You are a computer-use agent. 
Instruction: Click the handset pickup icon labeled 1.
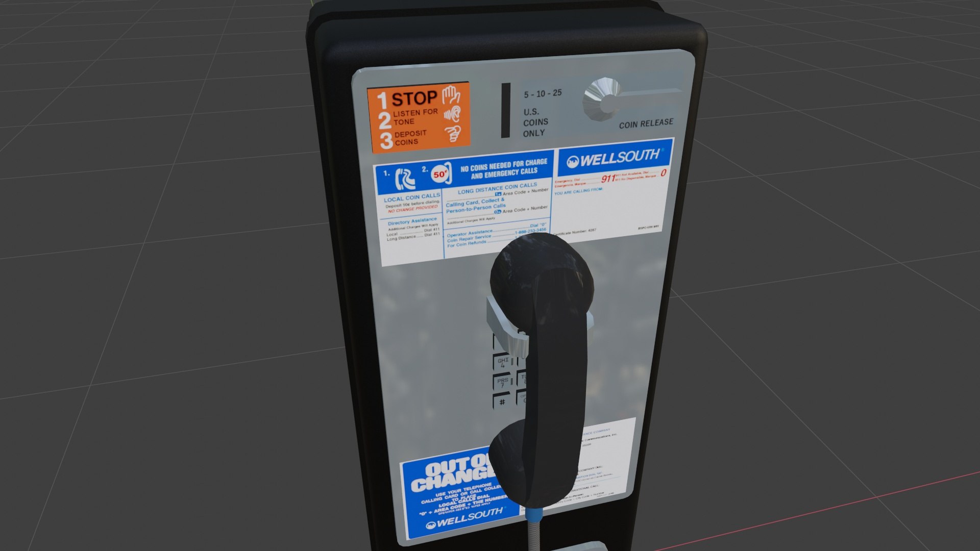tap(406, 179)
